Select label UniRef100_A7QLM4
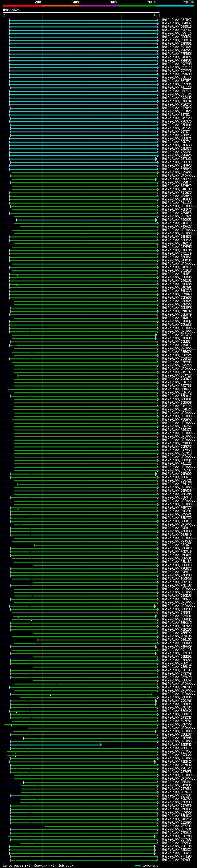 coord(177,101)
